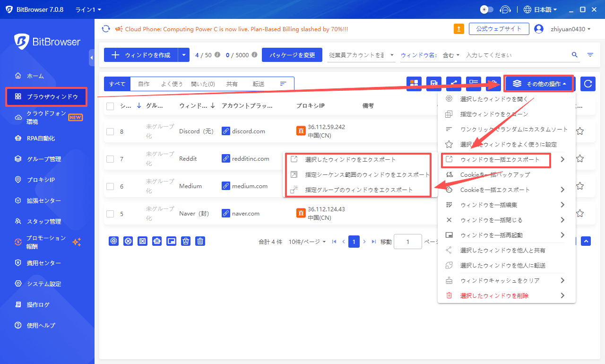Select the share windows icon in the toolbar
The image size is (605, 364).
454,84
